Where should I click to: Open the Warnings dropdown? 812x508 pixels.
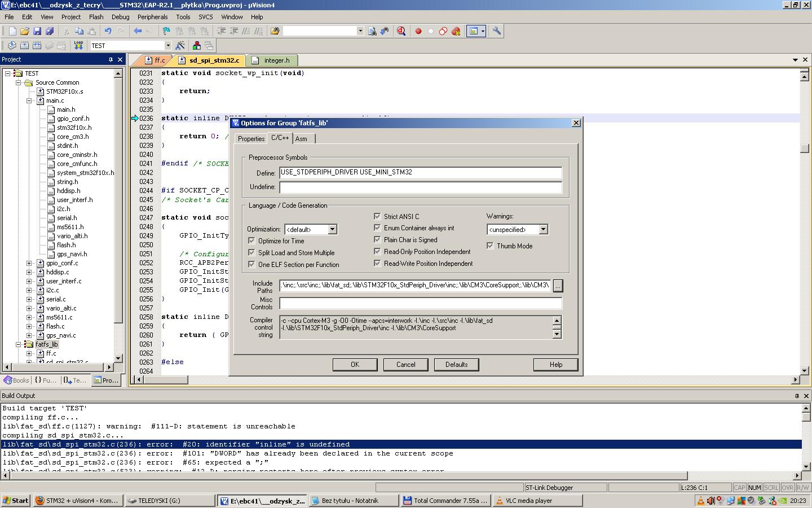[543, 229]
